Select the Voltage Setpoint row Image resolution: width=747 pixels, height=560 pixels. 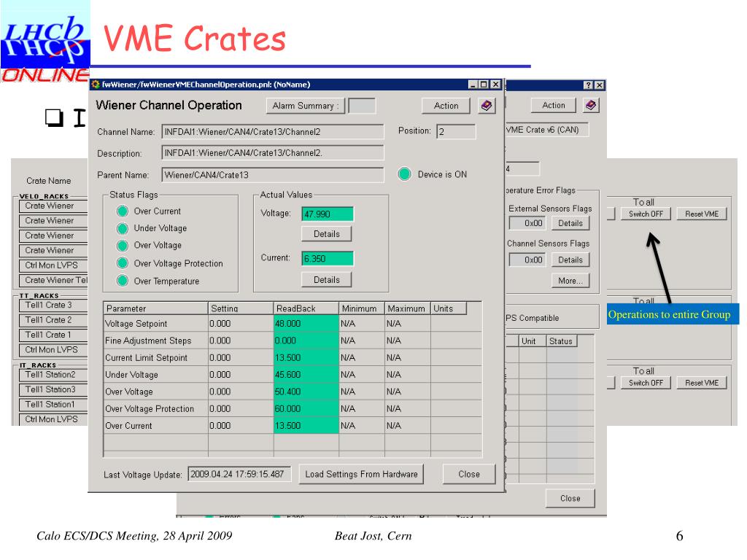[x=293, y=324]
